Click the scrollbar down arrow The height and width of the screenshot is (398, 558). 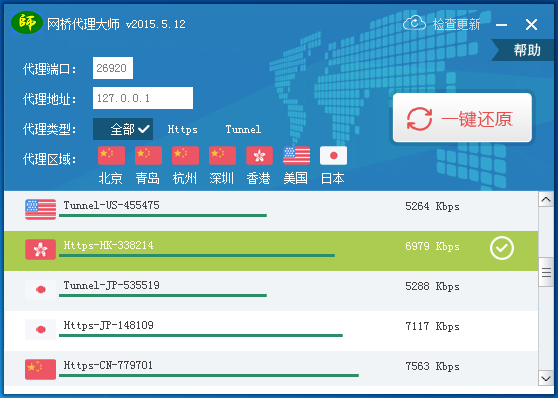546,378
